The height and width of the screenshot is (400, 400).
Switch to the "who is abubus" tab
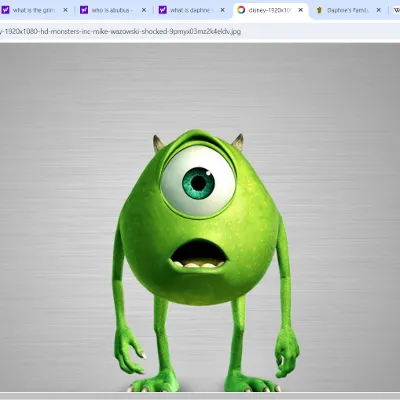(x=112, y=10)
